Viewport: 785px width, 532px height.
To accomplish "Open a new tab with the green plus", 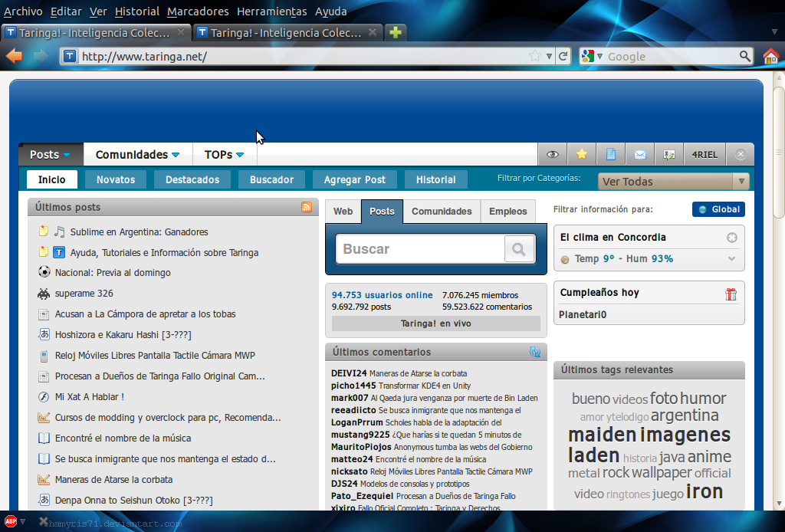I will tap(396, 32).
